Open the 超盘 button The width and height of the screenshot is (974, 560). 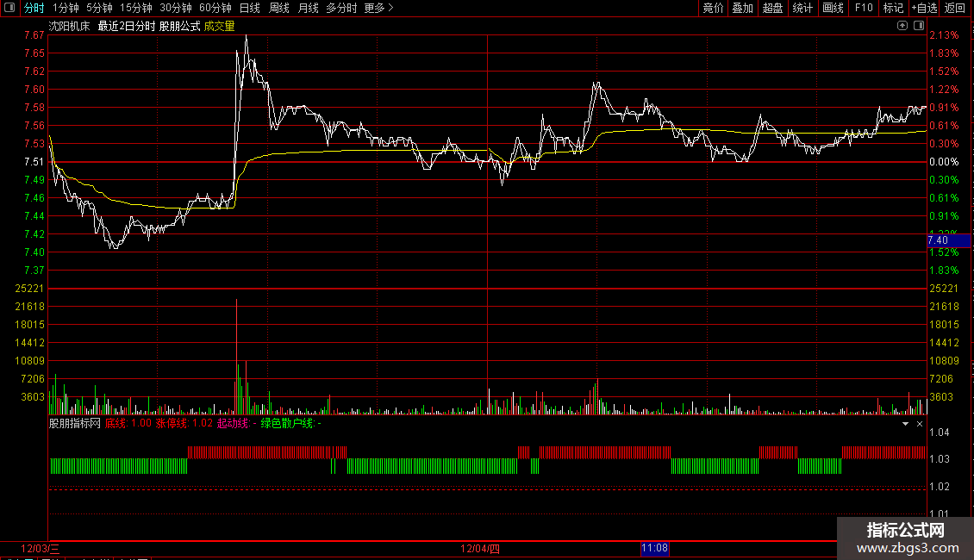tap(773, 8)
